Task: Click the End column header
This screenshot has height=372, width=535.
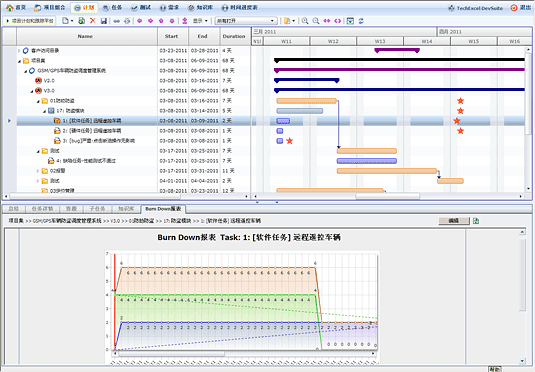Action: pos(204,36)
